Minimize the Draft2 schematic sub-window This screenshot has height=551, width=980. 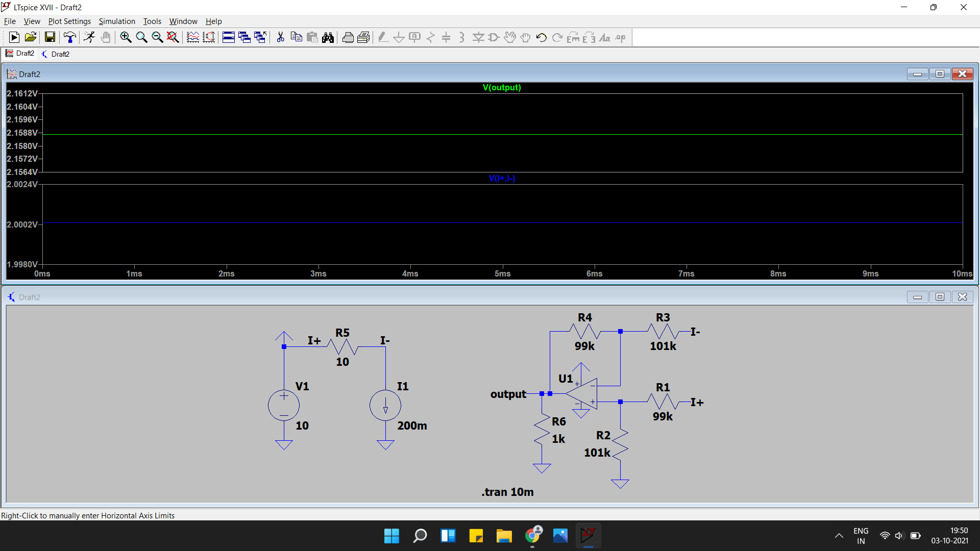pyautogui.click(x=917, y=297)
